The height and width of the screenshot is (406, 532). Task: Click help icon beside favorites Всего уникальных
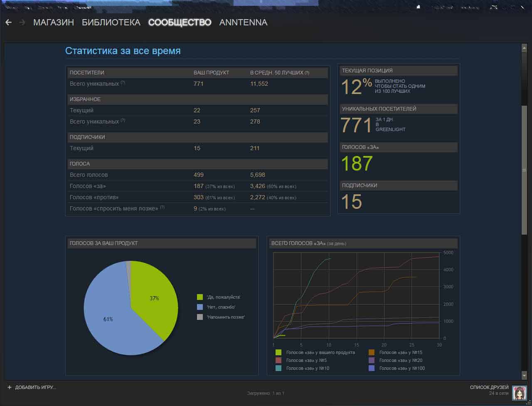pyautogui.click(x=123, y=121)
